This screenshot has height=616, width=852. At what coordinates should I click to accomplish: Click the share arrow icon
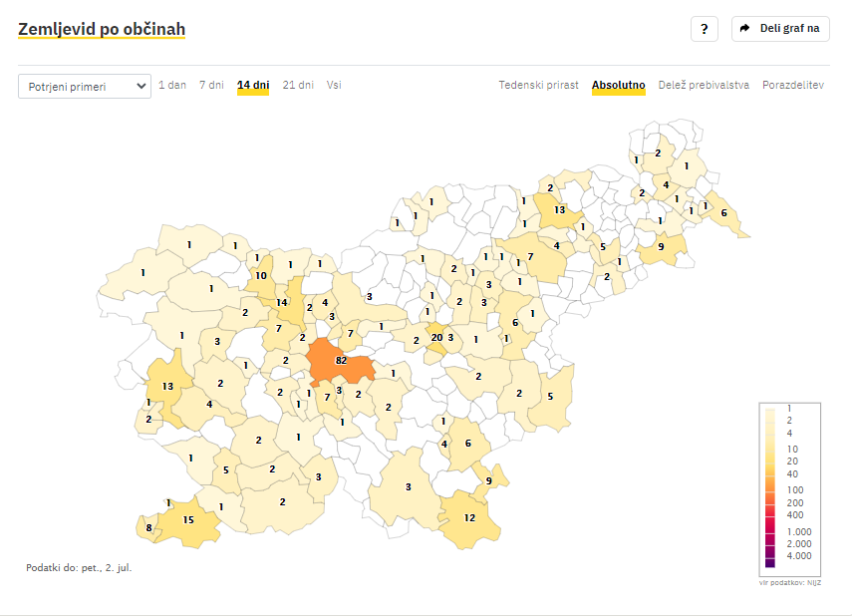coord(746,29)
